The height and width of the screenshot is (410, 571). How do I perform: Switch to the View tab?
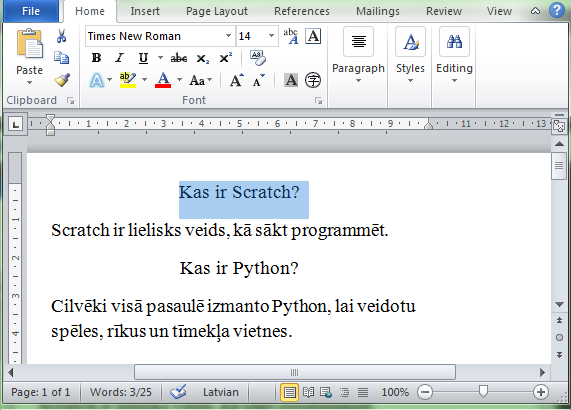pos(499,11)
